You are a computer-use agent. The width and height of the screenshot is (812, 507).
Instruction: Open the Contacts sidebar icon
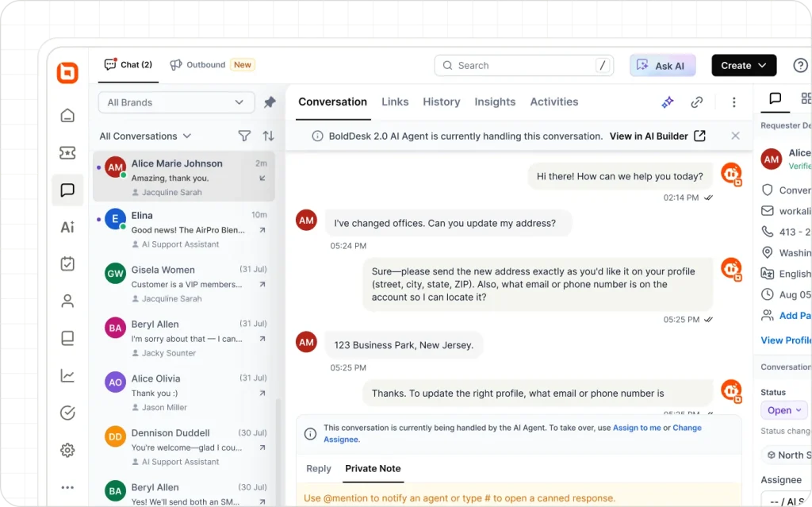coord(67,302)
